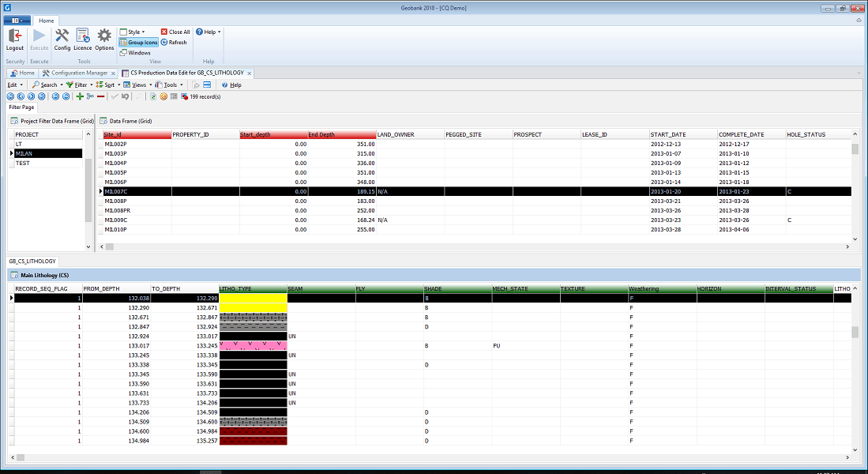Open the Edit menu
This screenshot has height=474, width=868.
click(13, 85)
